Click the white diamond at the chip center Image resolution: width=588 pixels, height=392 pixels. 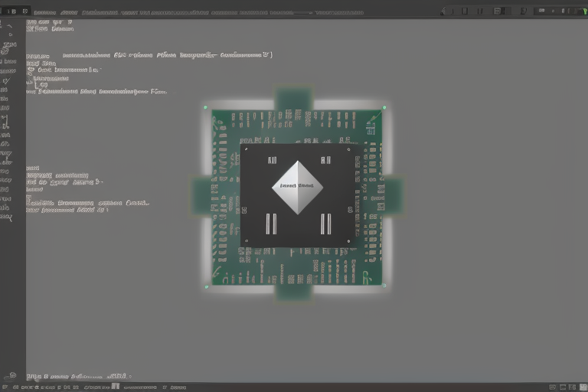point(297,187)
